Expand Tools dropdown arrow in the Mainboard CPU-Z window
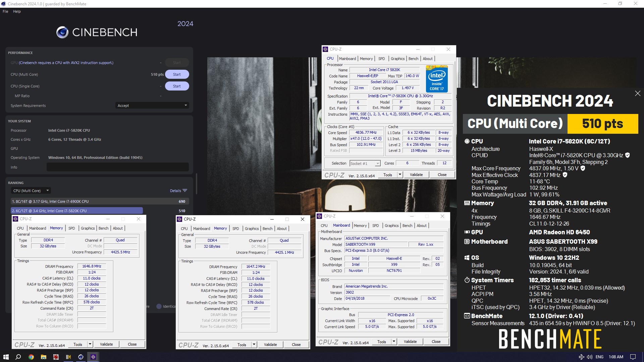The width and height of the screenshot is (644, 362). (394, 342)
